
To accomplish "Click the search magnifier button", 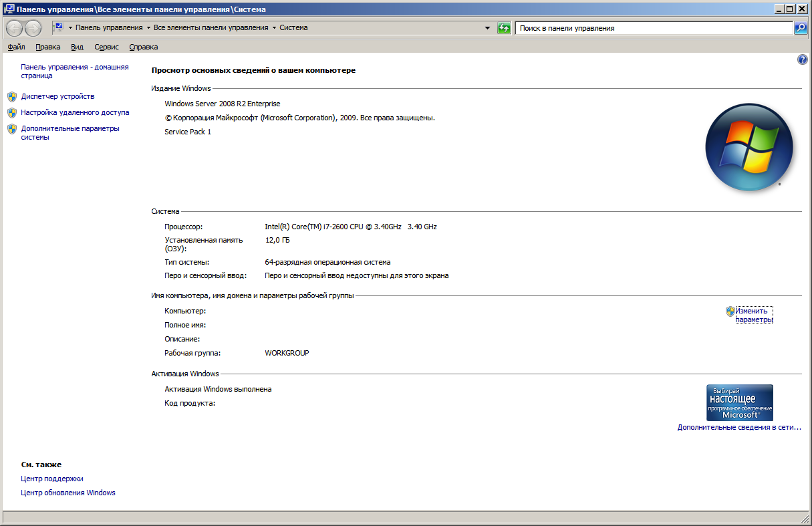I will (x=801, y=28).
